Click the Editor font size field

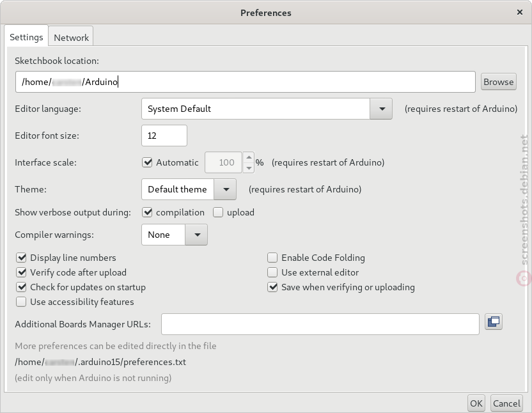tap(164, 136)
